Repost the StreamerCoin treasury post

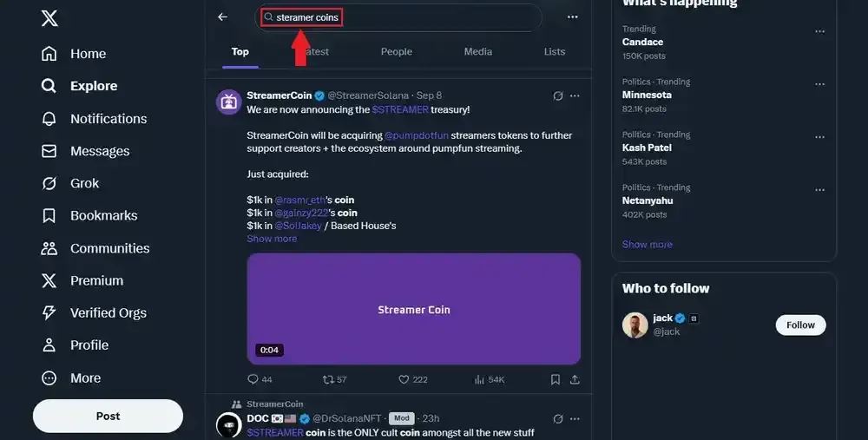pyautogui.click(x=328, y=379)
